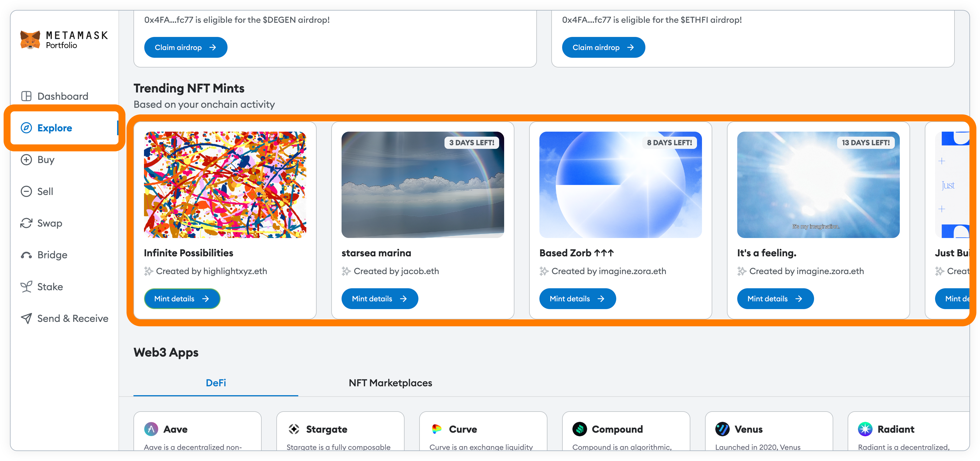
Task: Click sparkle icon beside jacob.eth creator
Action: click(x=346, y=271)
